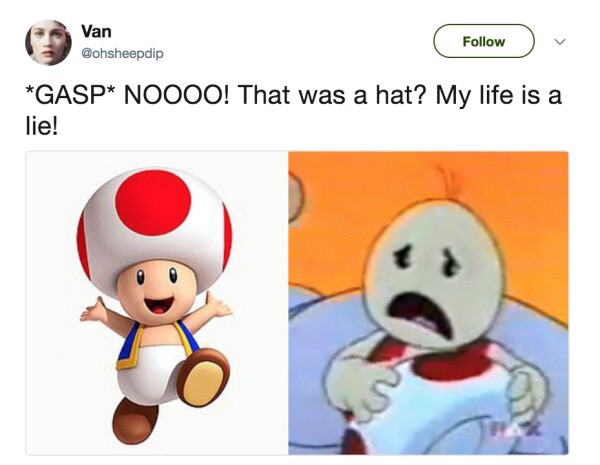Viewport: 600px width, 465px height.
Task: Click the Follow button
Action: pyautogui.click(x=484, y=41)
